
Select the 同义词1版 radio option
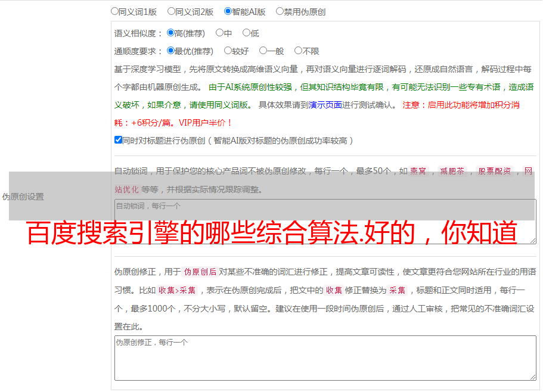click(114, 11)
